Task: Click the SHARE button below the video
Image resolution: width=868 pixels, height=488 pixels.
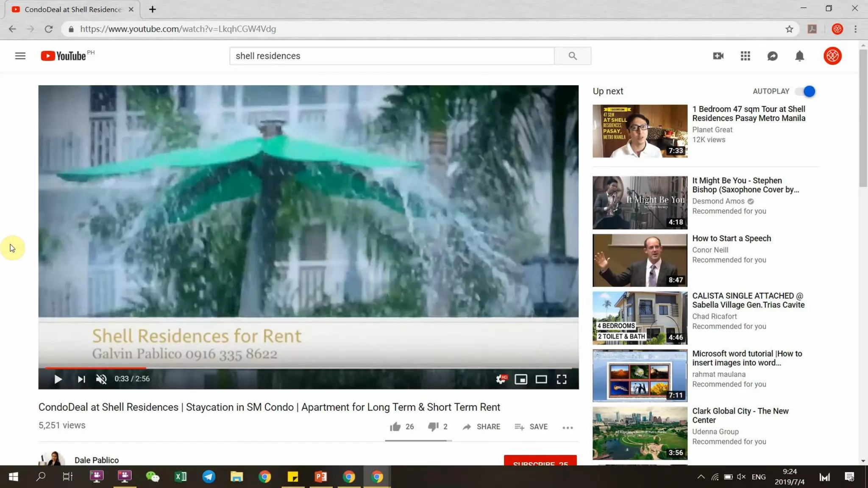Action: click(x=481, y=427)
